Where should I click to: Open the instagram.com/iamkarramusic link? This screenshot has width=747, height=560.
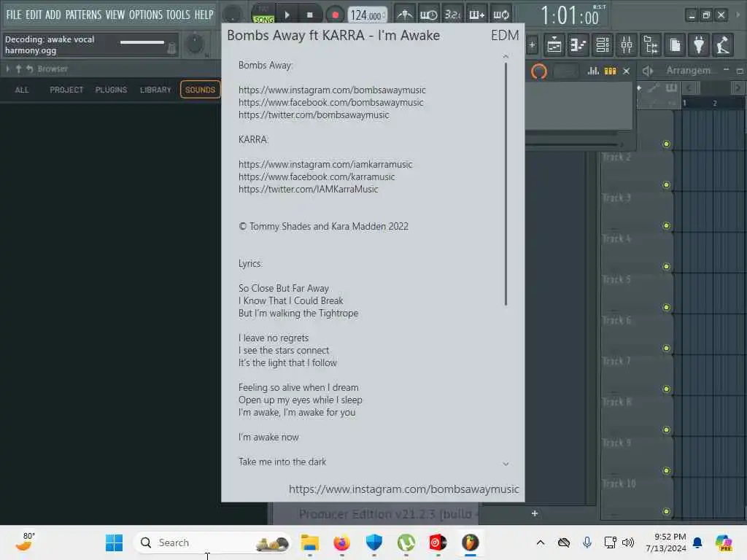point(325,164)
